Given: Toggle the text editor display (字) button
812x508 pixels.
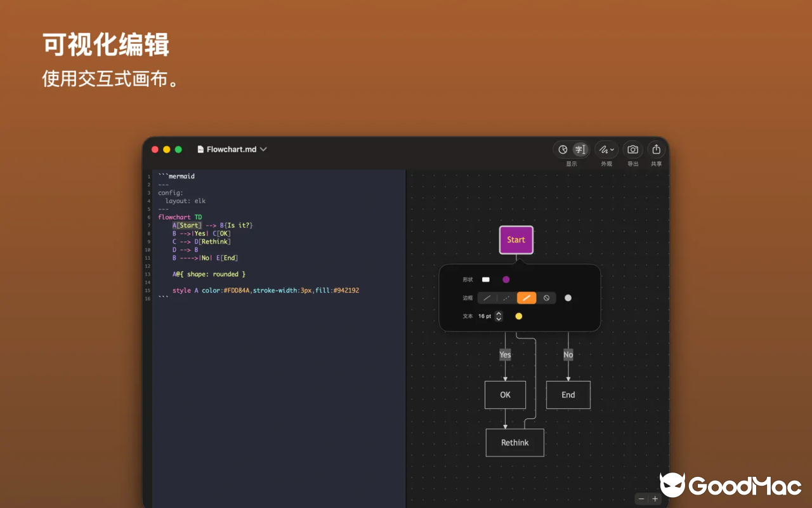Looking at the screenshot, I should pos(580,150).
